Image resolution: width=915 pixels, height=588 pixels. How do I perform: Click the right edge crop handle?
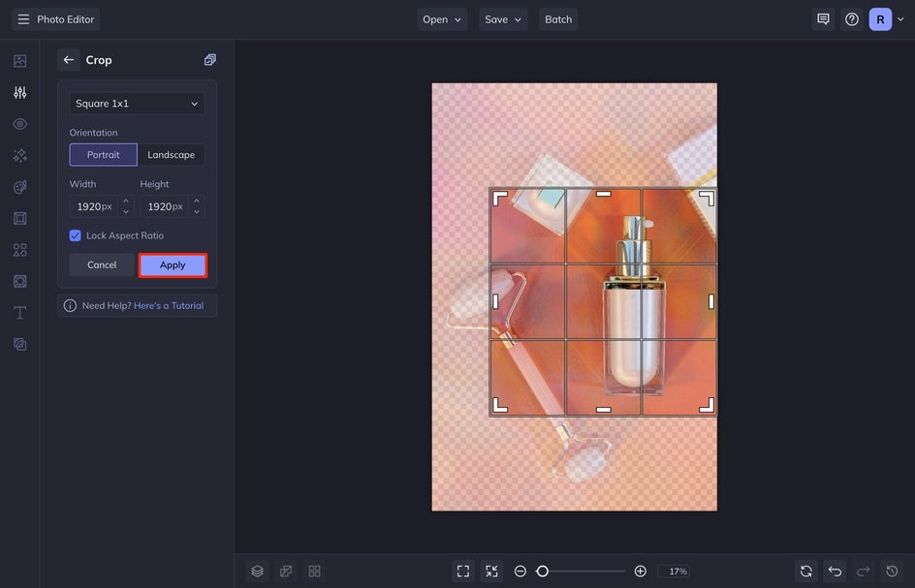(x=710, y=301)
